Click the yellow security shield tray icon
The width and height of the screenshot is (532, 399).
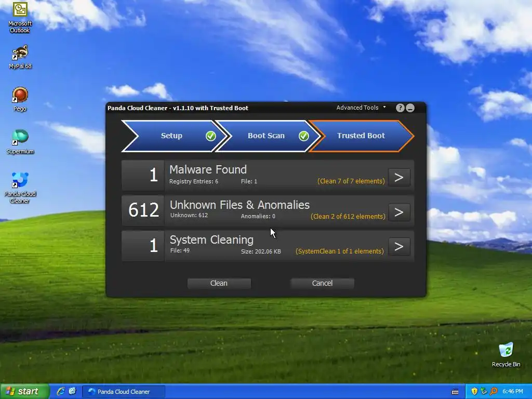[x=474, y=391]
